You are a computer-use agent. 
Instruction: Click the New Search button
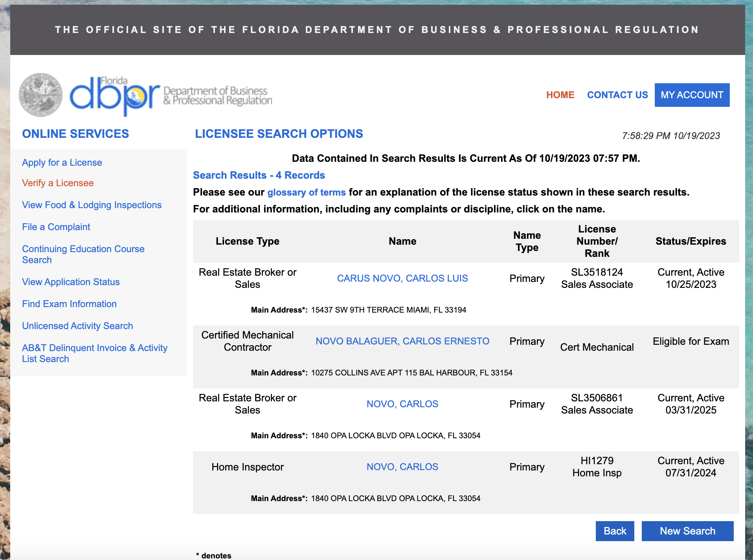[x=688, y=531]
